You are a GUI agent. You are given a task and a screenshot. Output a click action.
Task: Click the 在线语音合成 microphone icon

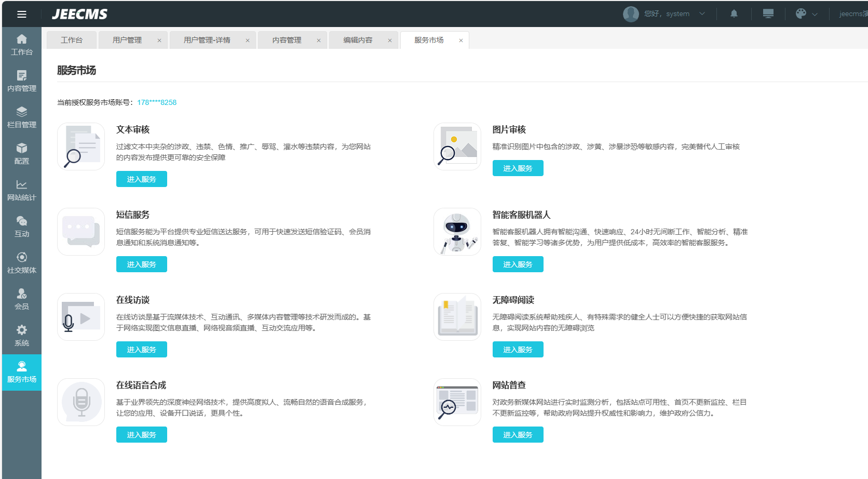[x=81, y=402]
